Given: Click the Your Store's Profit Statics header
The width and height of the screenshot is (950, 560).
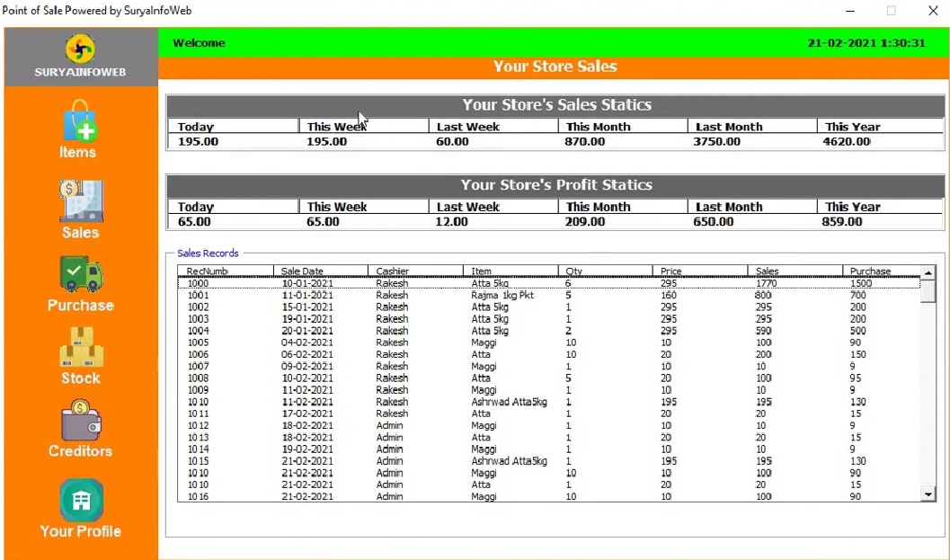Looking at the screenshot, I should [x=555, y=185].
